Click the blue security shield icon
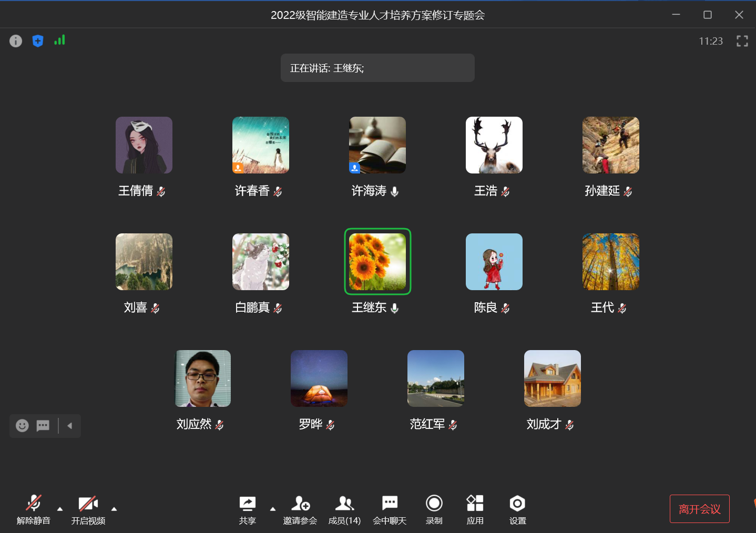This screenshot has width=756, height=533. click(38, 41)
